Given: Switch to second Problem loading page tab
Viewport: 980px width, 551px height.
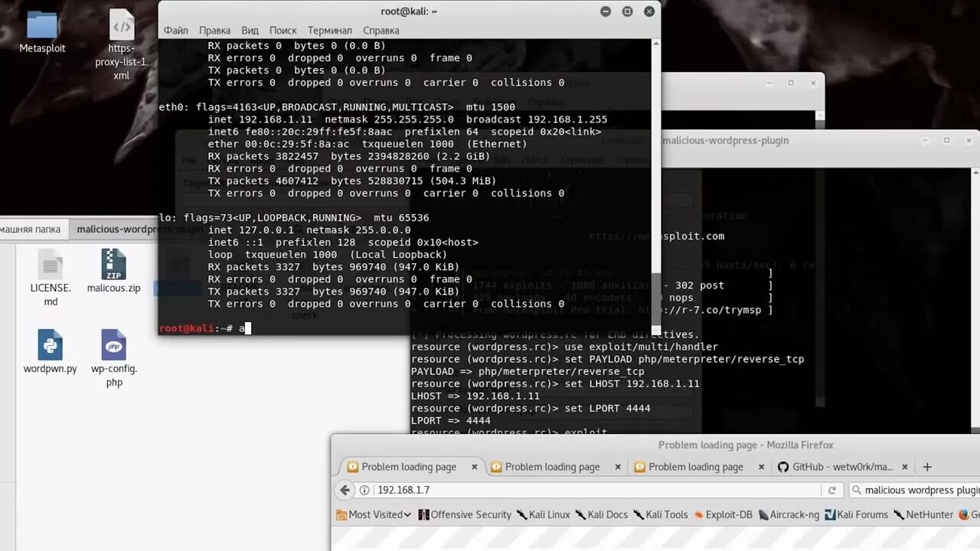Looking at the screenshot, I should [557, 467].
